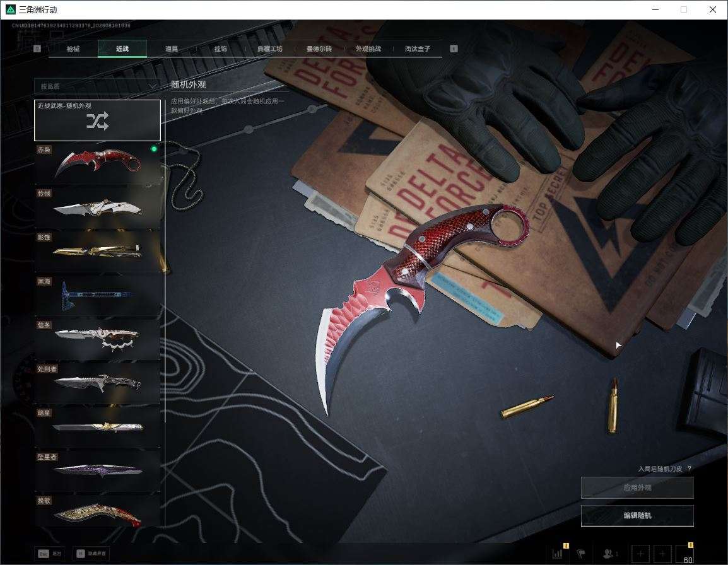Open the bar chart stats icon

557,554
